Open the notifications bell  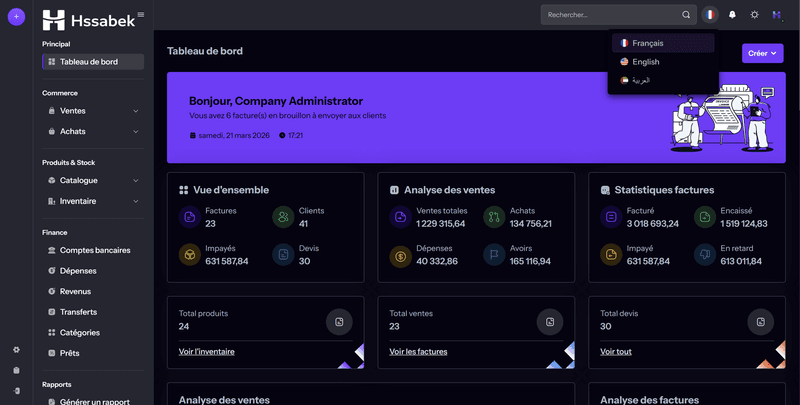tap(732, 15)
